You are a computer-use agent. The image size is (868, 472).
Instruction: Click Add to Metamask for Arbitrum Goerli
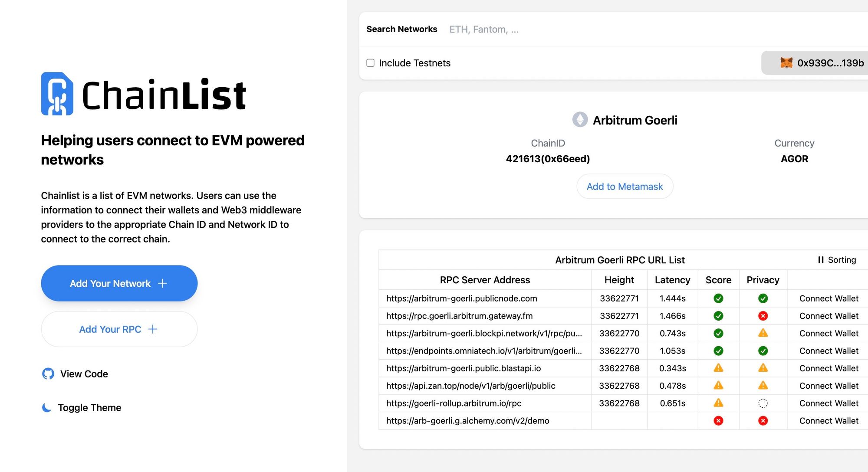click(x=625, y=187)
